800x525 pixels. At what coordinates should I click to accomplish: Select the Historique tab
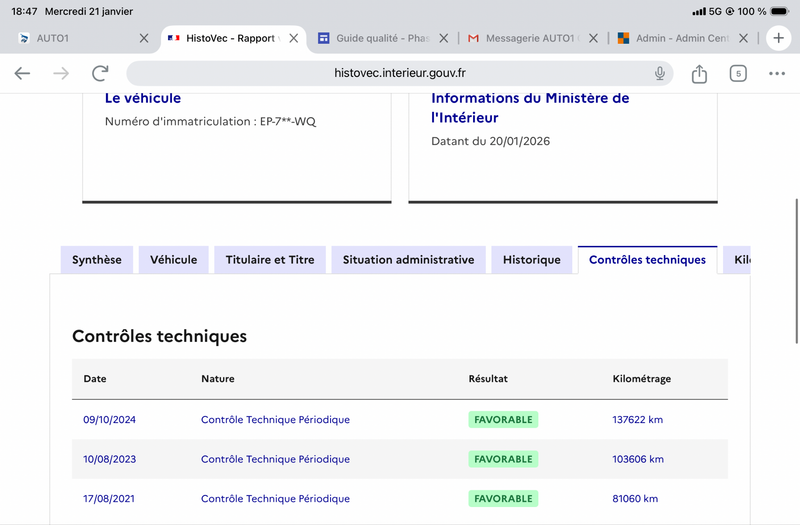[532, 260]
